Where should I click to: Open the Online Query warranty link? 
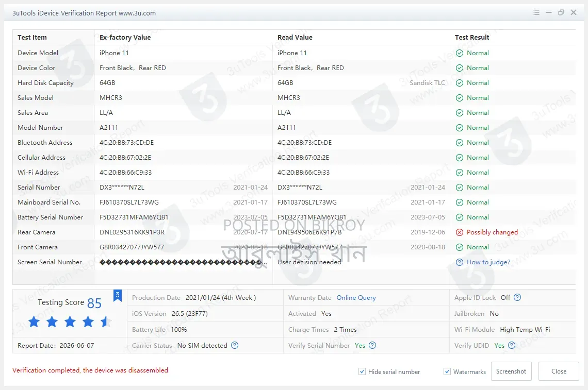pos(356,297)
